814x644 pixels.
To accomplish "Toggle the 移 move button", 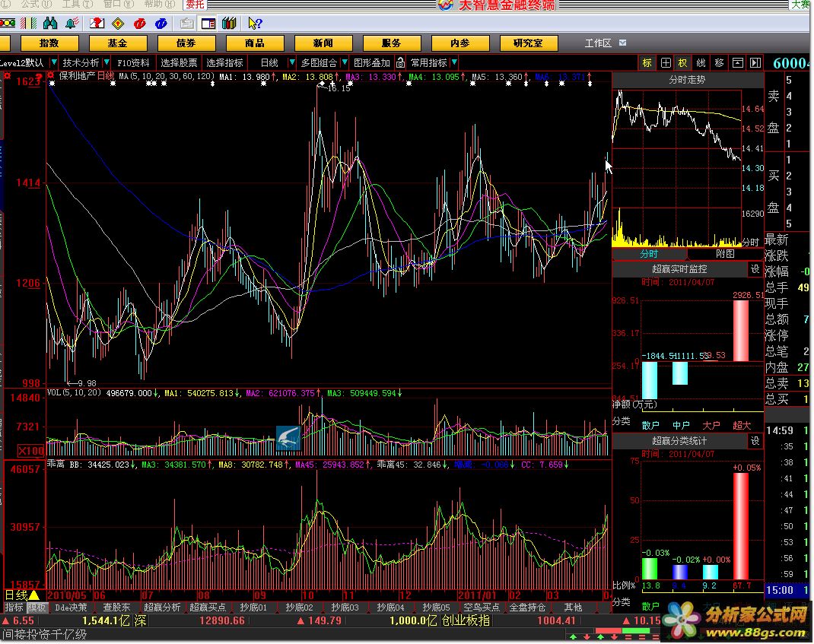I will point(719,63).
